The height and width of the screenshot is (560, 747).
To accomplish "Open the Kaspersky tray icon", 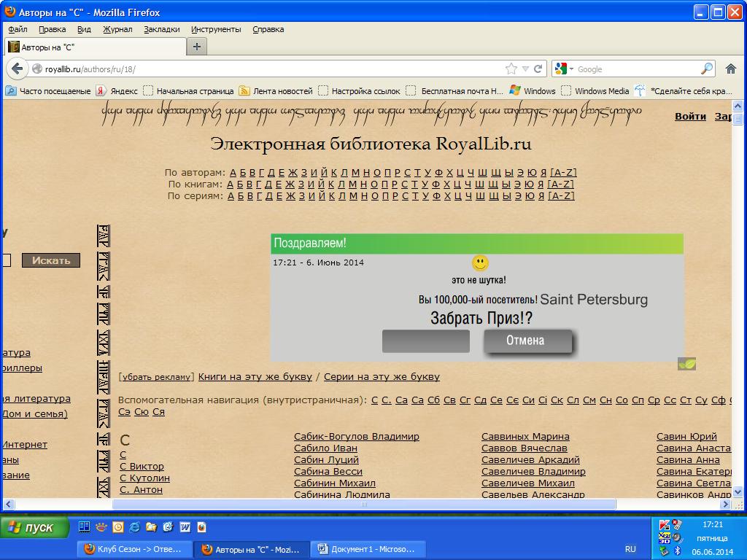I will pos(664,525).
